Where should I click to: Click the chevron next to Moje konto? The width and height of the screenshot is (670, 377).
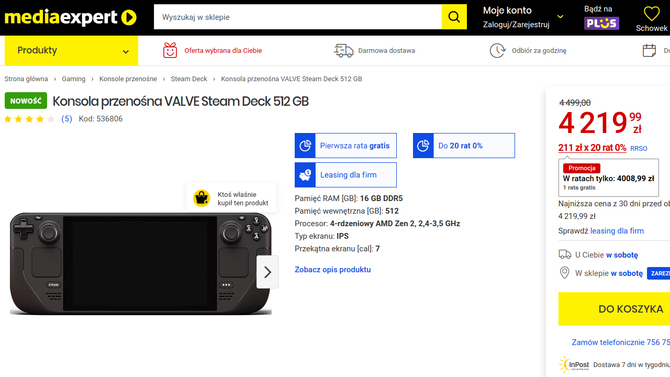coord(560,17)
